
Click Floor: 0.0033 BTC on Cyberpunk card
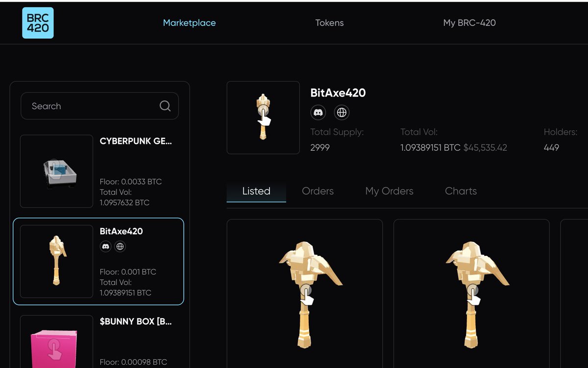tap(130, 182)
